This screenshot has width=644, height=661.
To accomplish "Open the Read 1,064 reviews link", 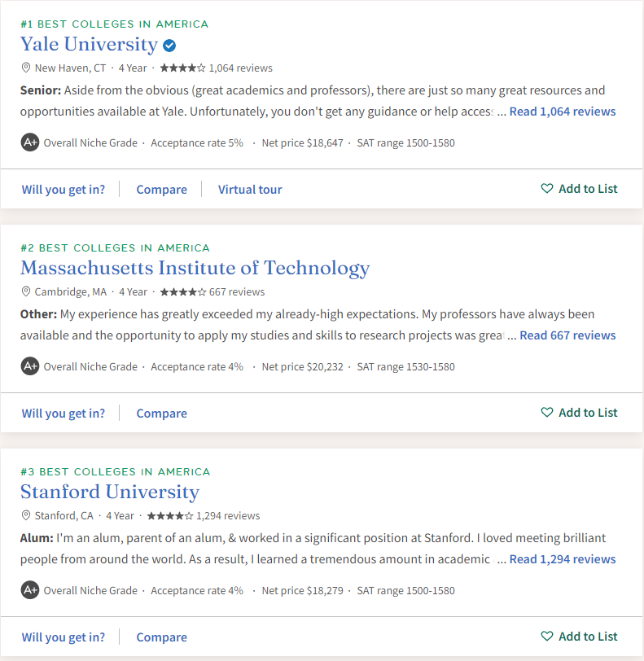I will (x=563, y=112).
